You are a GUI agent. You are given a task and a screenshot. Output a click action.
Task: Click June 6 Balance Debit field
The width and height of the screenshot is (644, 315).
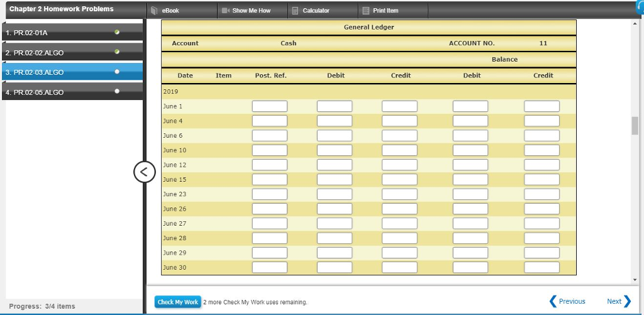point(470,136)
